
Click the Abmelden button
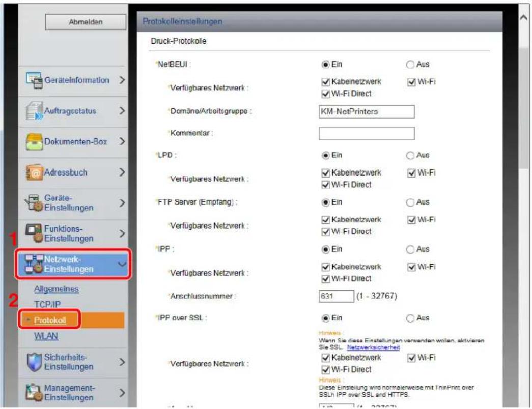click(86, 22)
